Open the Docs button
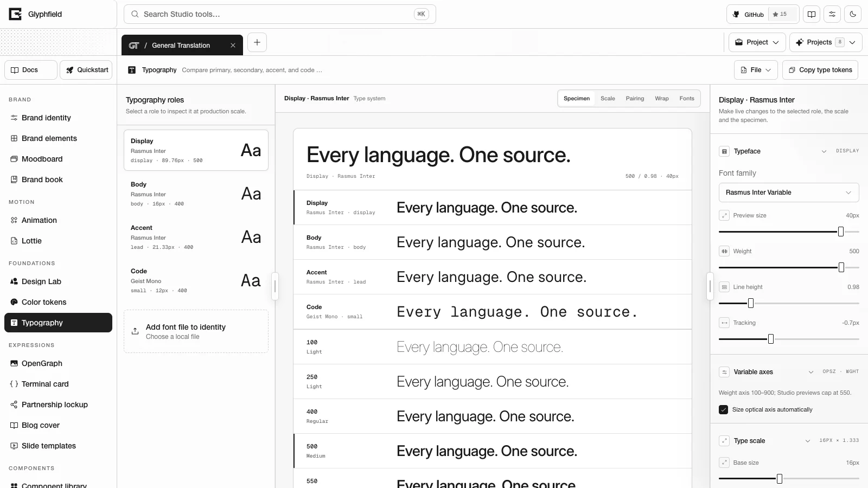The height and width of the screenshot is (488, 868). (x=31, y=70)
